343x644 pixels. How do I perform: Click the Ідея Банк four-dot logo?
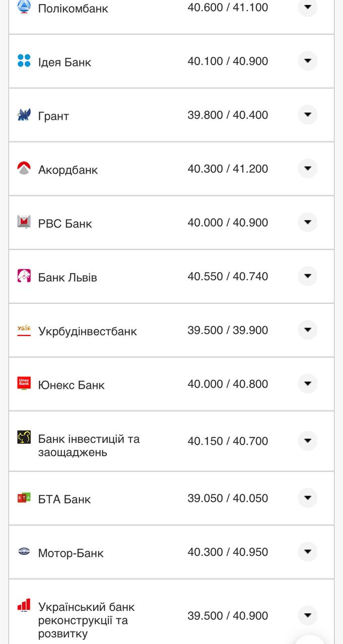point(24,61)
